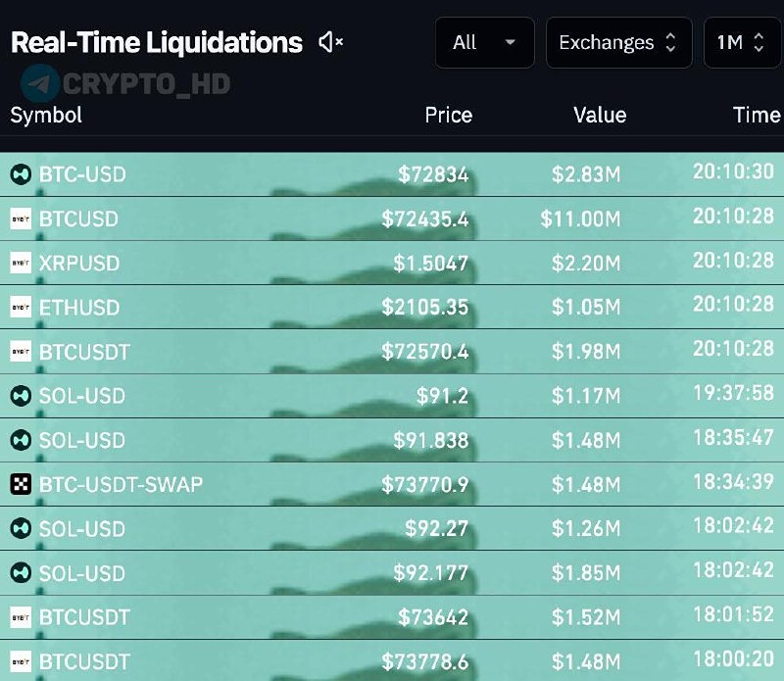Click the Bybit icon next to ETHUSD
The image size is (784, 681).
pos(20,308)
